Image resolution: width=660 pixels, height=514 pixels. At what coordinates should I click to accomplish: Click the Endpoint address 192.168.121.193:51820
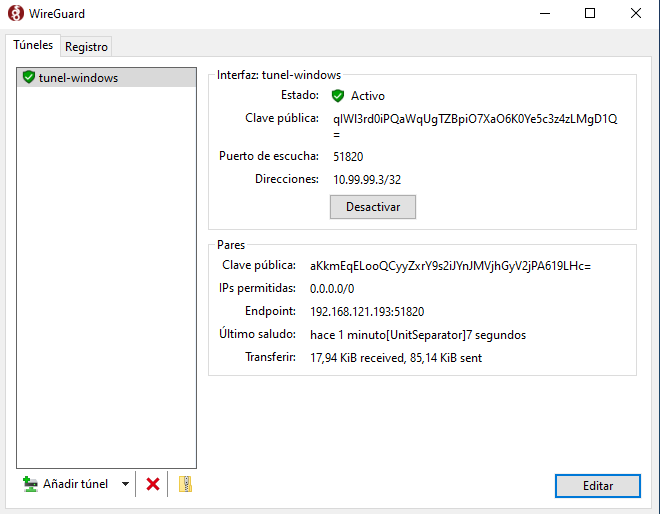(367, 311)
